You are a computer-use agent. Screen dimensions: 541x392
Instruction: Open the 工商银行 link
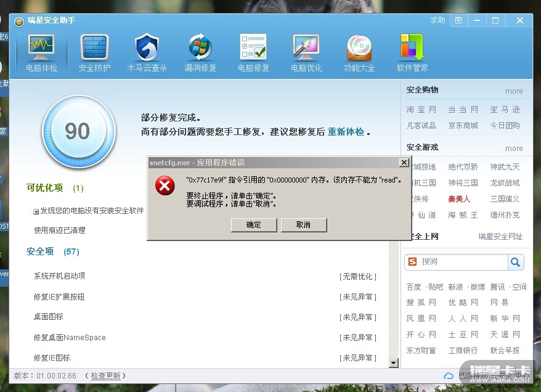tap(463, 351)
